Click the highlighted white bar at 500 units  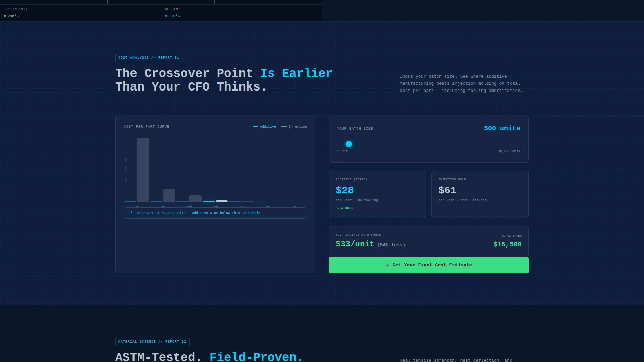click(222, 201)
